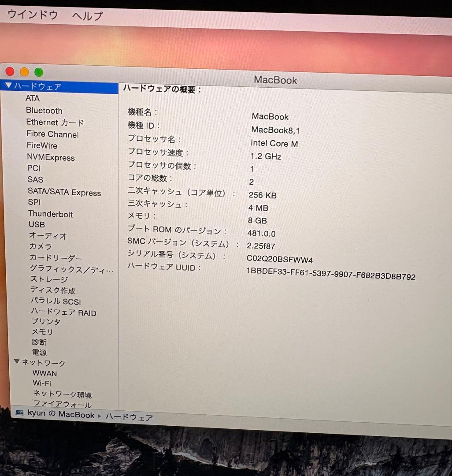452x476 pixels.
Task: Open the ウインドウ menu
Action: coord(32,15)
